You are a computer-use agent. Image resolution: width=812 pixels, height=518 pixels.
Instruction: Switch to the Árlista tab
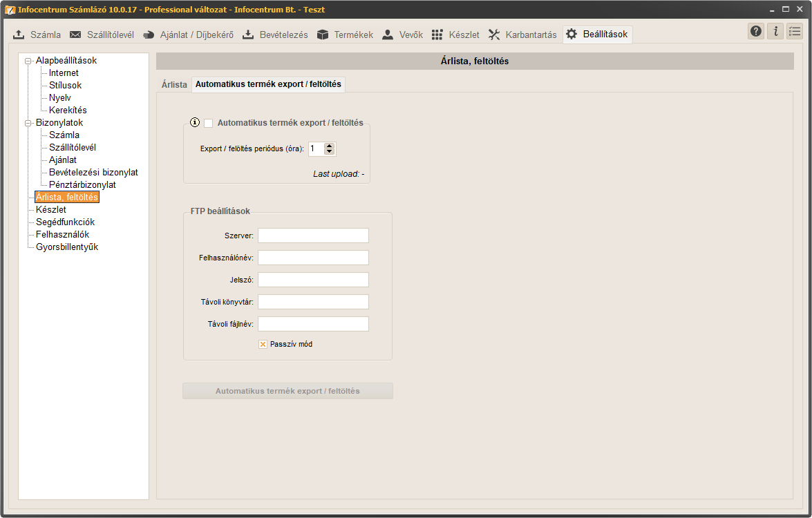pyautogui.click(x=174, y=84)
